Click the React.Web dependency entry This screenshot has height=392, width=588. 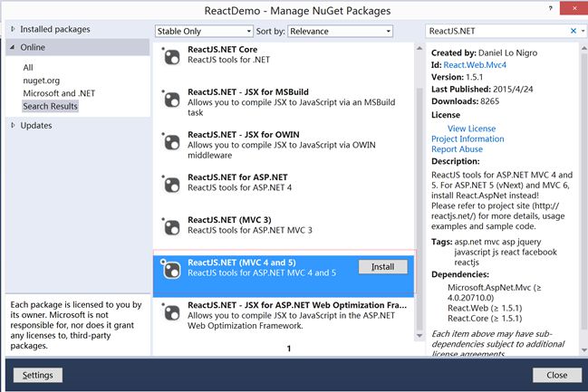(485, 308)
